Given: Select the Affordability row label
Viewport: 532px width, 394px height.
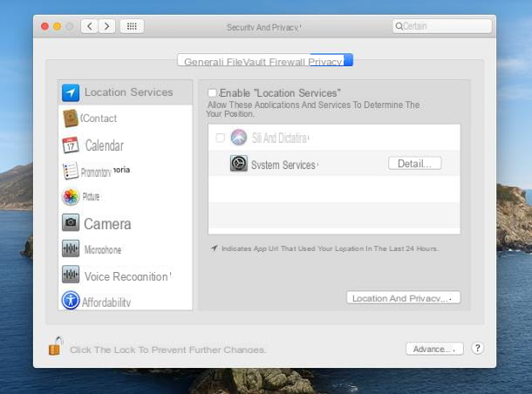Looking at the screenshot, I should (106, 302).
